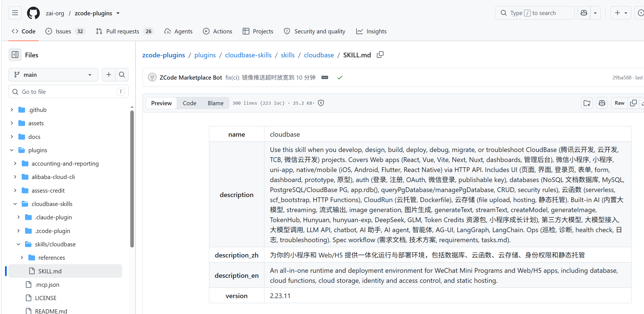Switch to Preview view of file

point(161,103)
